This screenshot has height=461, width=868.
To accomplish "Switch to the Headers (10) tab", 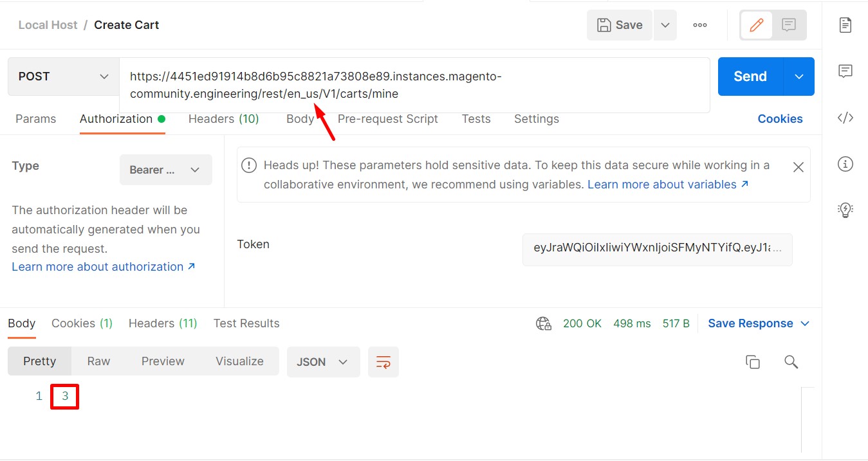I will click(223, 119).
